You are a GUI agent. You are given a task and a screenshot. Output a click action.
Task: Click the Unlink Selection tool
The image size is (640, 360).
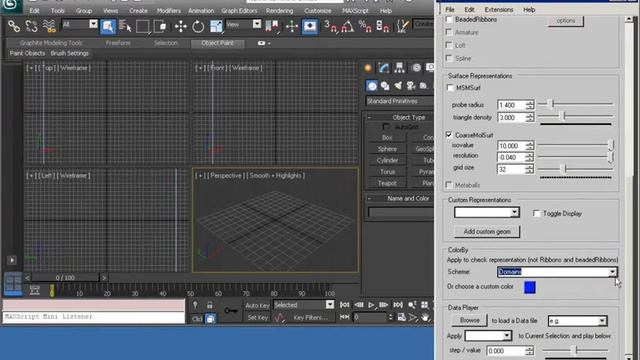pos(31,27)
